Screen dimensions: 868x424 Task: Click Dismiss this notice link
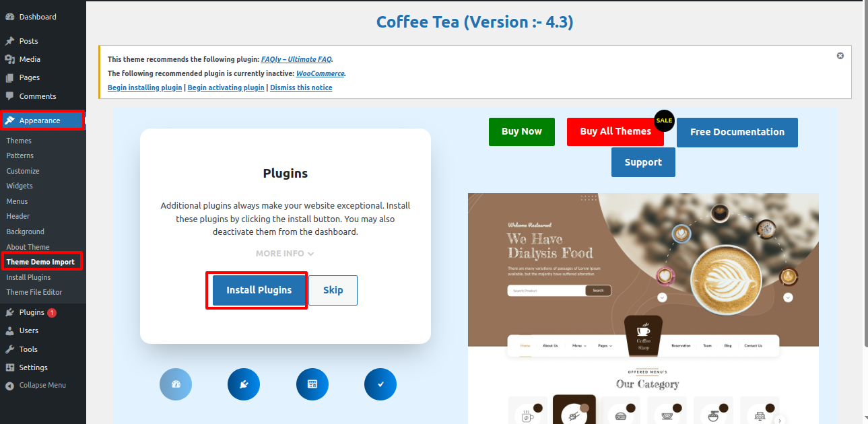pyautogui.click(x=301, y=87)
